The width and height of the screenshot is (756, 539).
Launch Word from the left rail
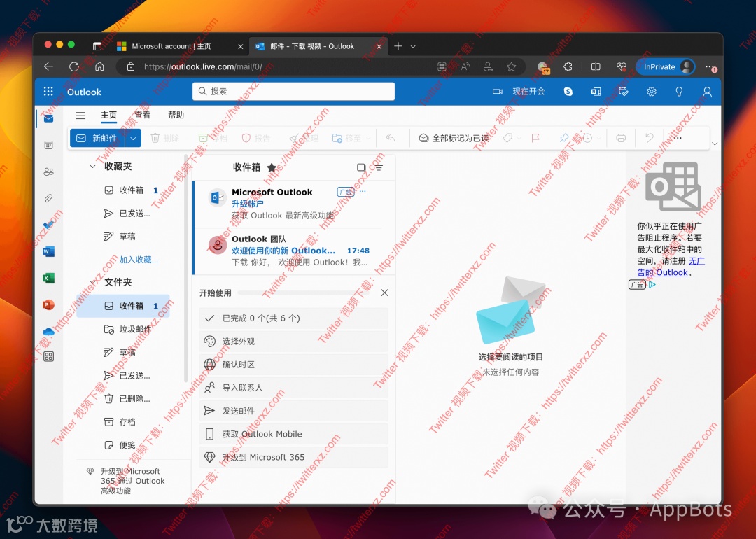(49, 252)
